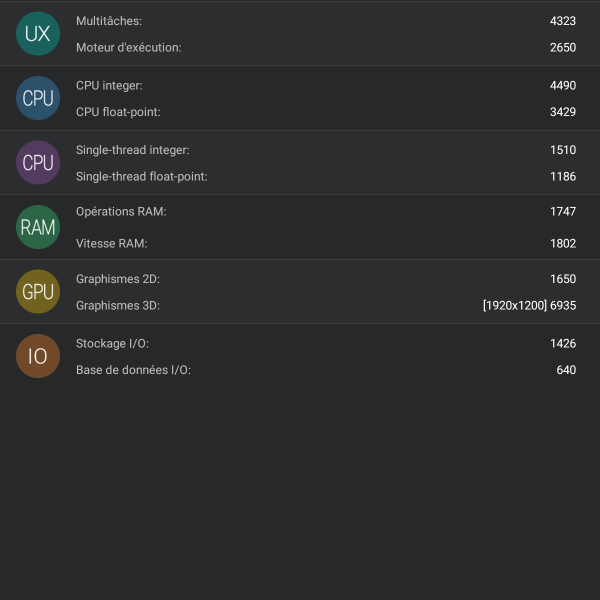The image size is (600, 600).
Task: Click the teal UX category icon
Action: click(x=38, y=34)
